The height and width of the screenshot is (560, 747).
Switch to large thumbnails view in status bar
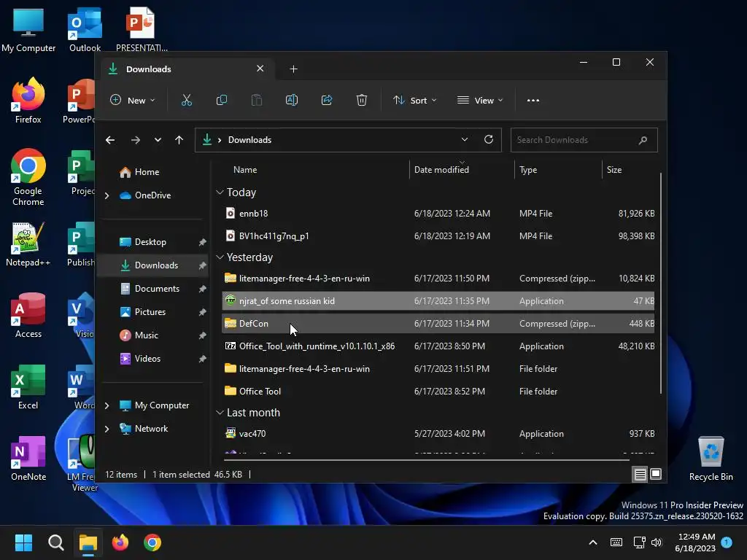(656, 474)
